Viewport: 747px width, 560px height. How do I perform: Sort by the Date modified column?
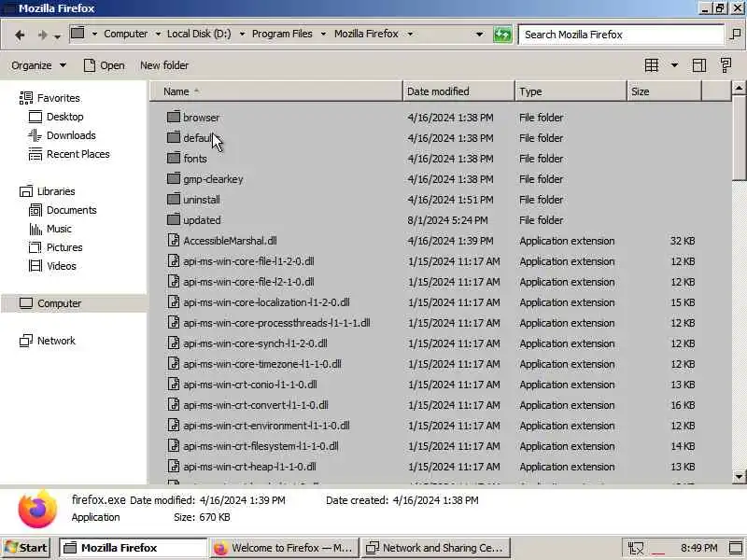(458, 91)
